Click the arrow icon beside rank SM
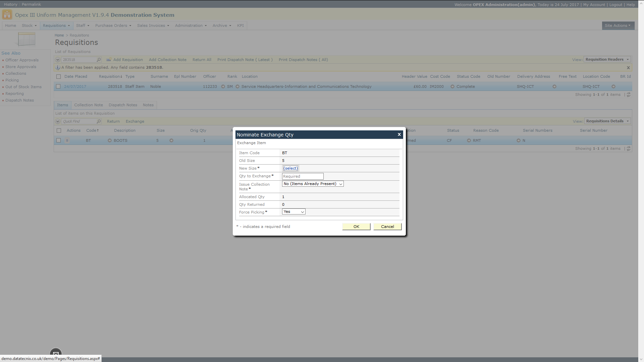The image size is (644, 362). click(237, 86)
